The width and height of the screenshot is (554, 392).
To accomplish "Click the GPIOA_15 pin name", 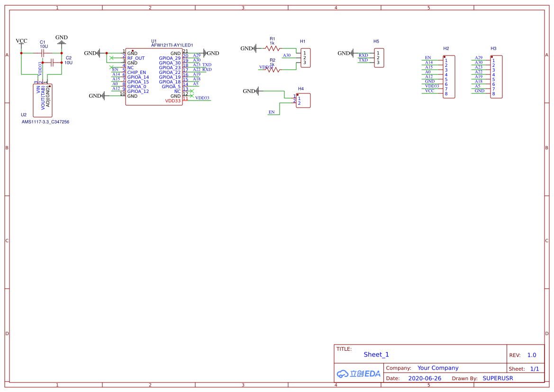I will (138, 82).
